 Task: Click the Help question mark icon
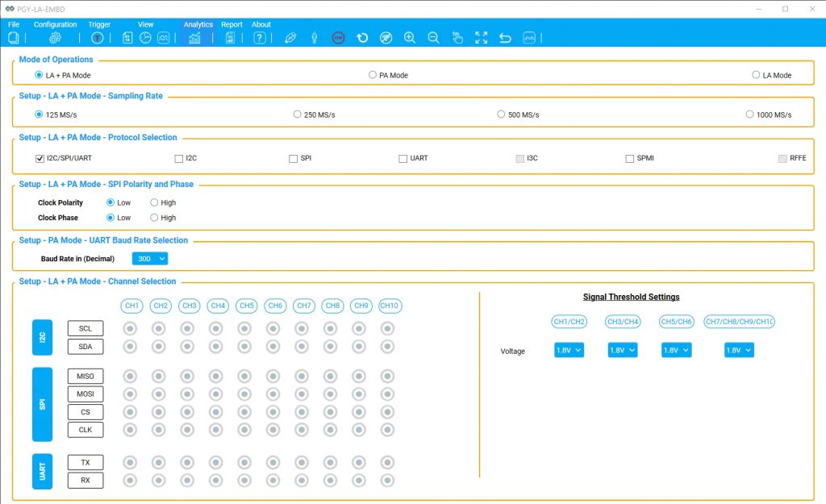259,38
